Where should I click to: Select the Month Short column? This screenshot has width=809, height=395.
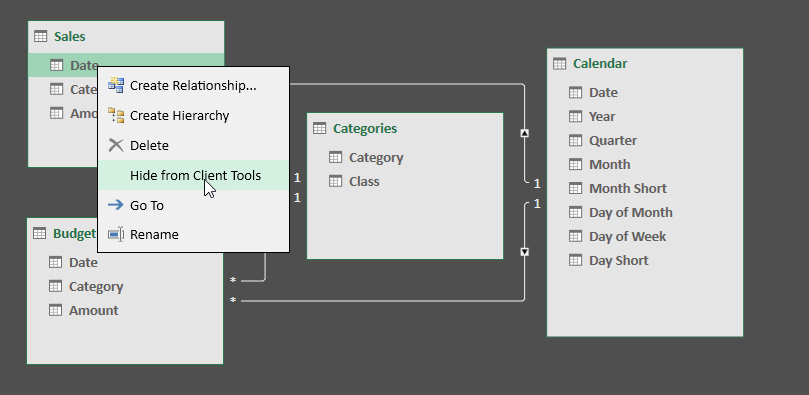point(628,188)
